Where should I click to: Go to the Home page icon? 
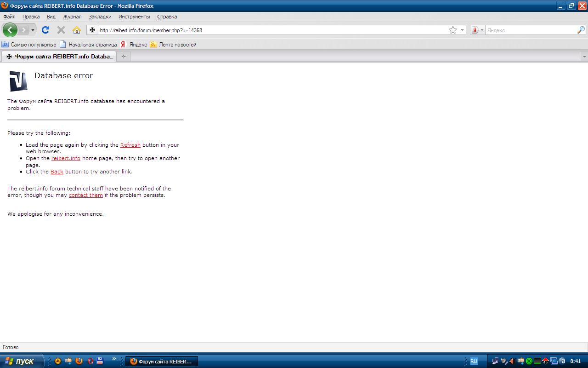(x=77, y=30)
